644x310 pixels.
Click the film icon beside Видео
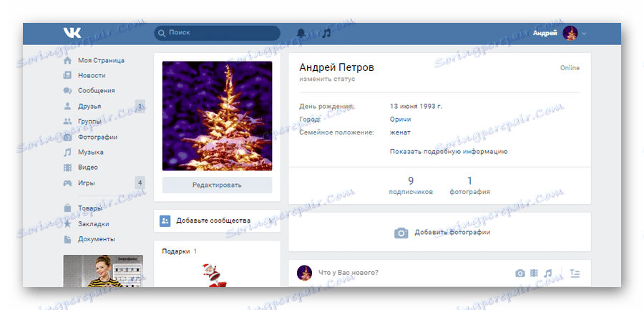(x=68, y=168)
